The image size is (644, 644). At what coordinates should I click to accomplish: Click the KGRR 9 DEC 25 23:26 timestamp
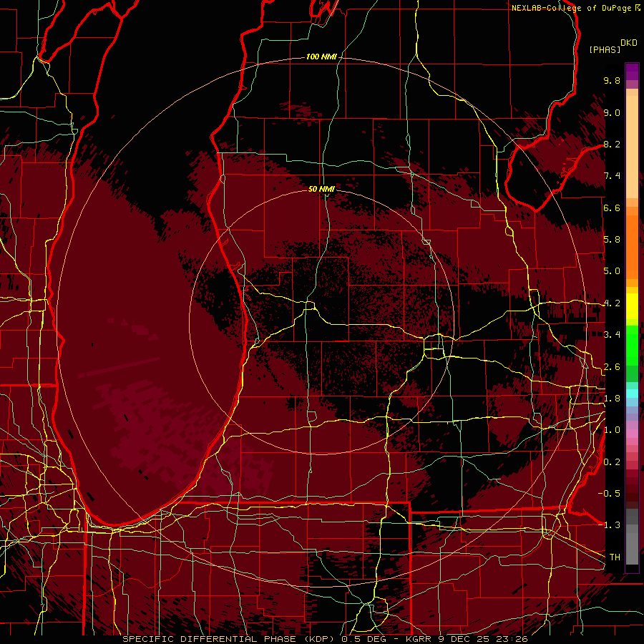pos(467,639)
